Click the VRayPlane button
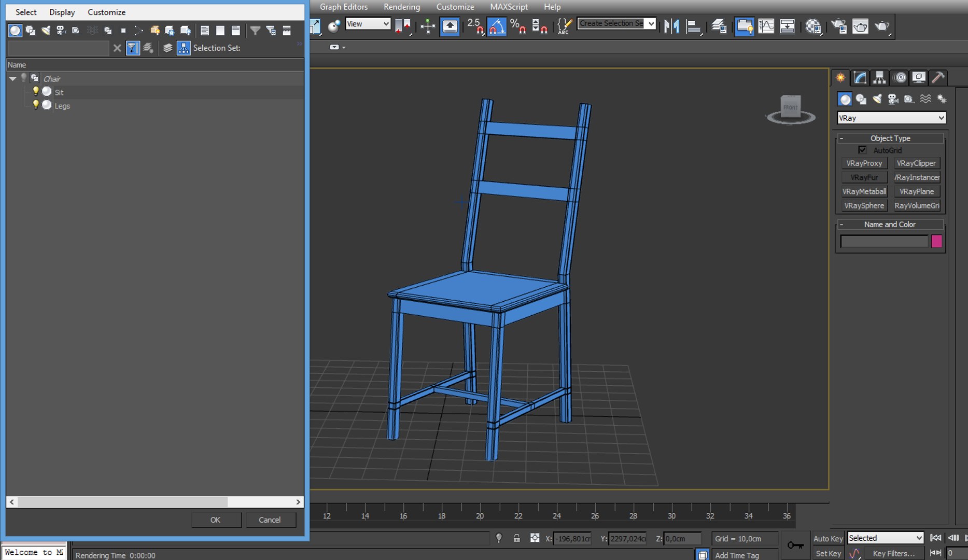The height and width of the screenshot is (560, 968). 917,191
